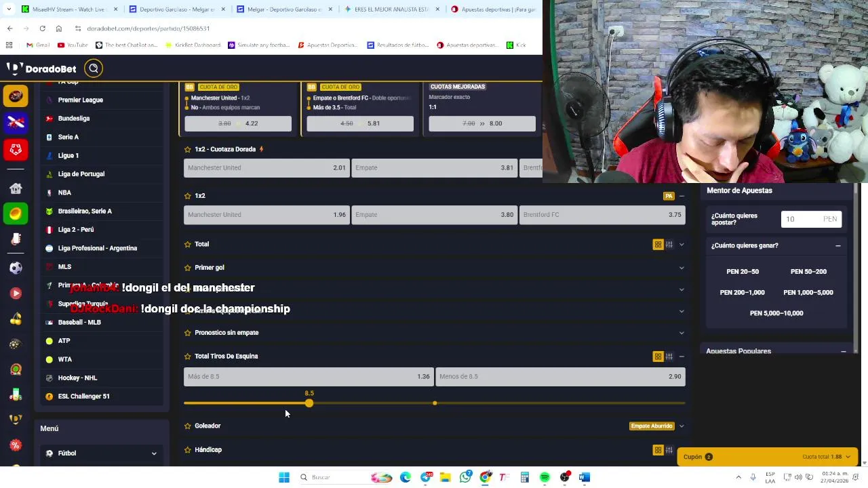Select Menos de 8.5 corners at 2.90

coord(560,376)
